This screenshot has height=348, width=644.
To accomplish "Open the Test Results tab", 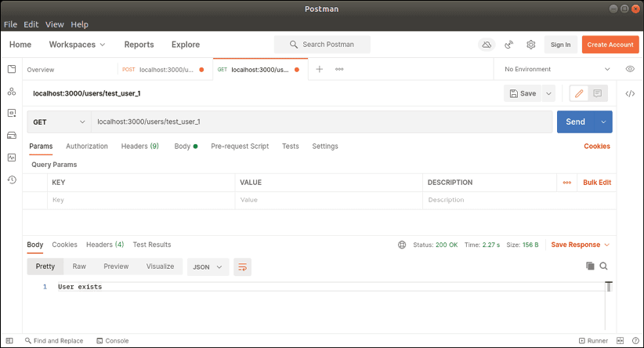I will (152, 245).
